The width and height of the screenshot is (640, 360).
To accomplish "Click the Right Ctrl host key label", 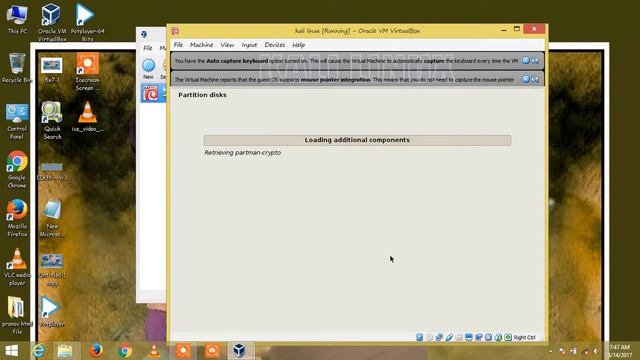I will click(x=524, y=338).
